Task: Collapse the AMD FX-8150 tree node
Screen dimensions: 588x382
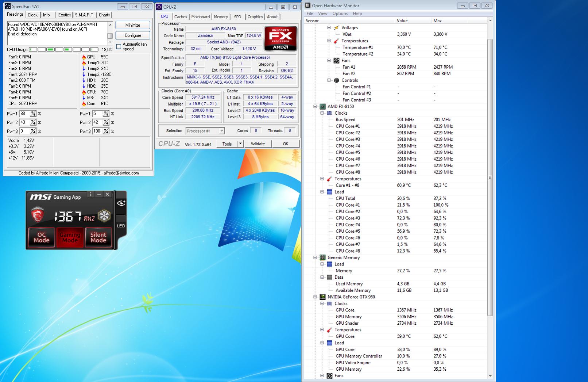Action: point(315,107)
